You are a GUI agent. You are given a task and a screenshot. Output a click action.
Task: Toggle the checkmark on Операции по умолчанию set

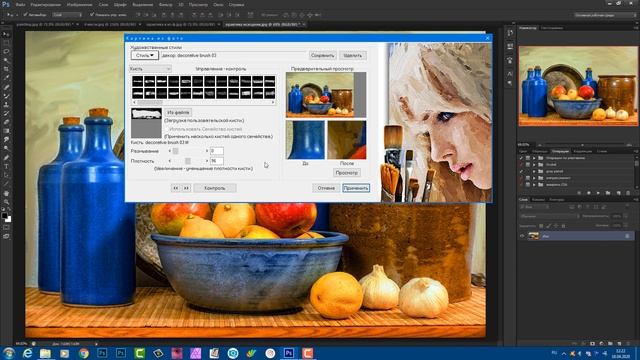tap(521, 158)
